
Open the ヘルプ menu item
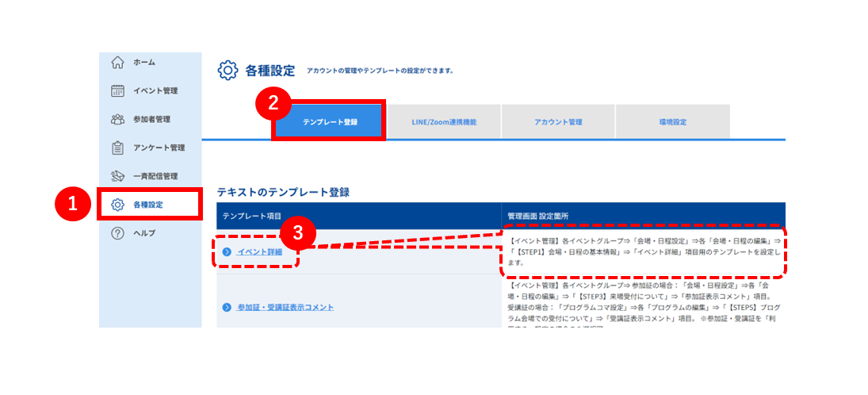tap(144, 233)
